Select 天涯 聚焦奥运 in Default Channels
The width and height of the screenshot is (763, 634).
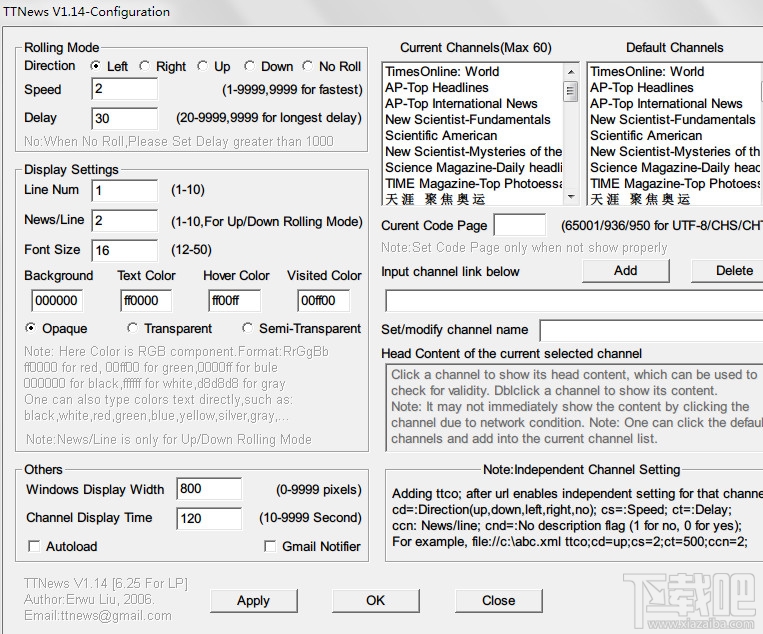pyautogui.click(x=676, y=199)
